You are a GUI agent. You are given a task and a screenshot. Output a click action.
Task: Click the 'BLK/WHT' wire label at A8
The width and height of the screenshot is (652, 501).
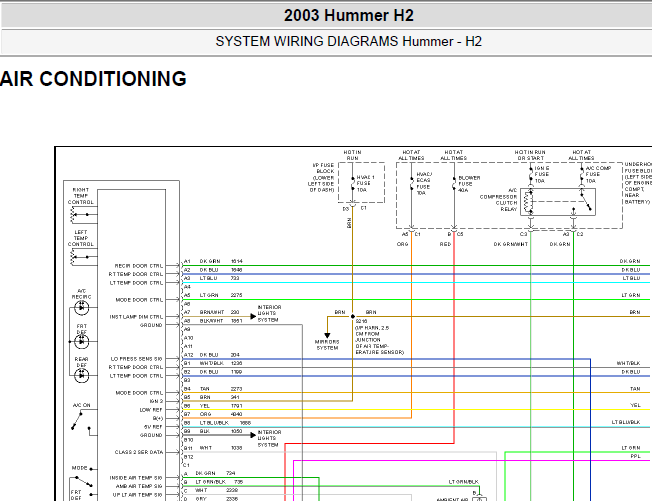coord(211,321)
